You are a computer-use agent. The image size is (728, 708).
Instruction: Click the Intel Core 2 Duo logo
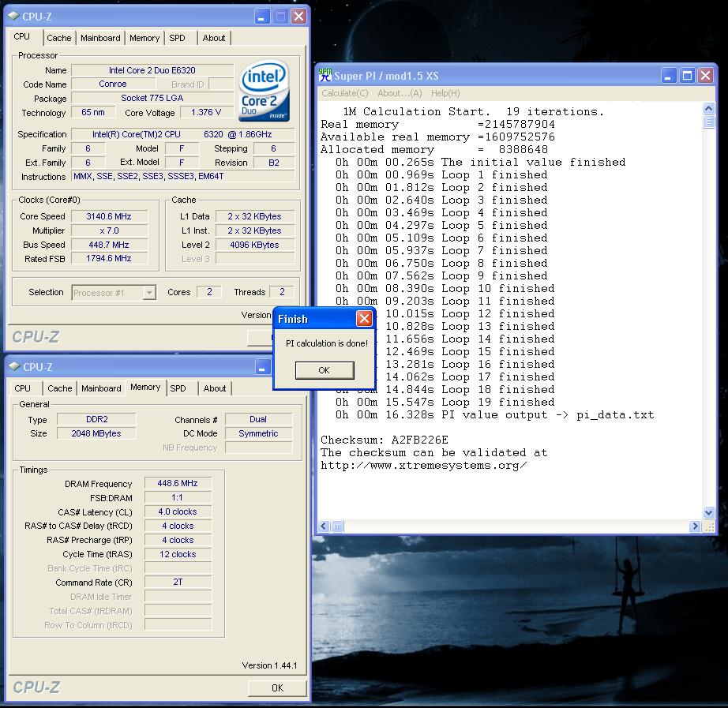pos(265,91)
